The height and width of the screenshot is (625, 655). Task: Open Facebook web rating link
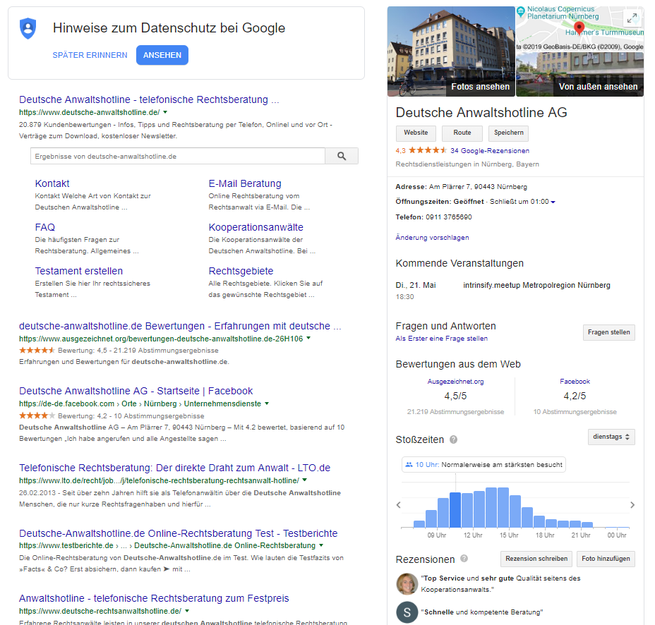pos(575,381)
